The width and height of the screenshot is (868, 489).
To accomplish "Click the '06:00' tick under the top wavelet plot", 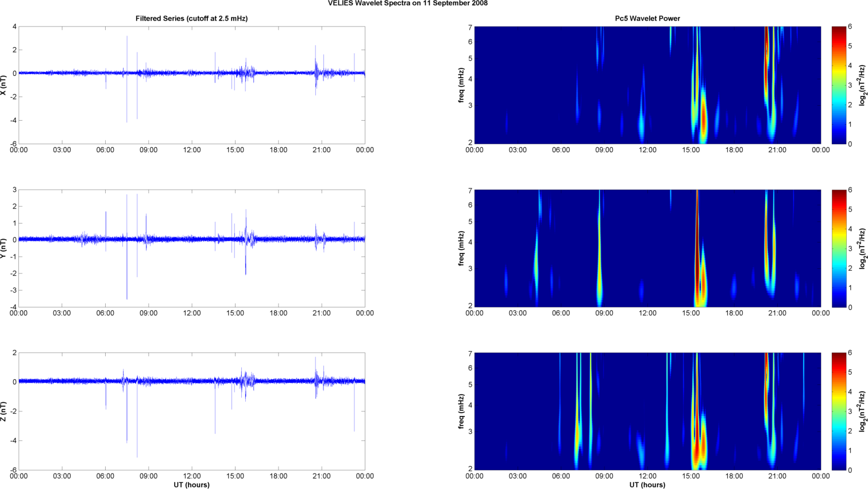I will [561, 150].
